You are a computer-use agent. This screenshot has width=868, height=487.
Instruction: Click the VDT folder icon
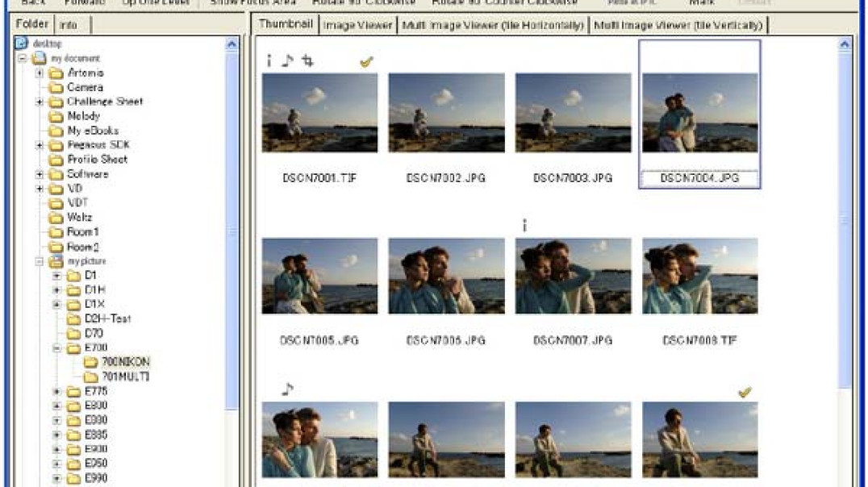(56, 203)
